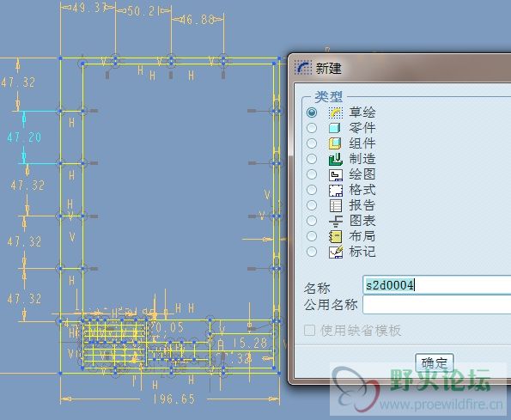The width and height of the screenshot is (511, 420).
Task: Tick the 使用缺省模板 checkbox
Action: 309,330
